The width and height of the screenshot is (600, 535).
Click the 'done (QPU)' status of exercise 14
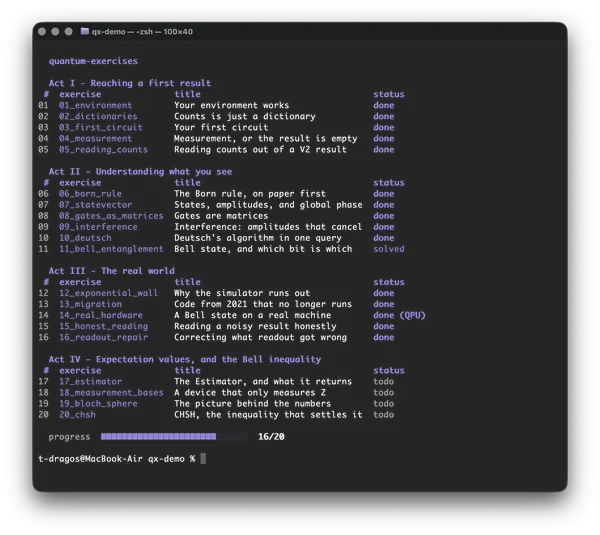point(399,315)
